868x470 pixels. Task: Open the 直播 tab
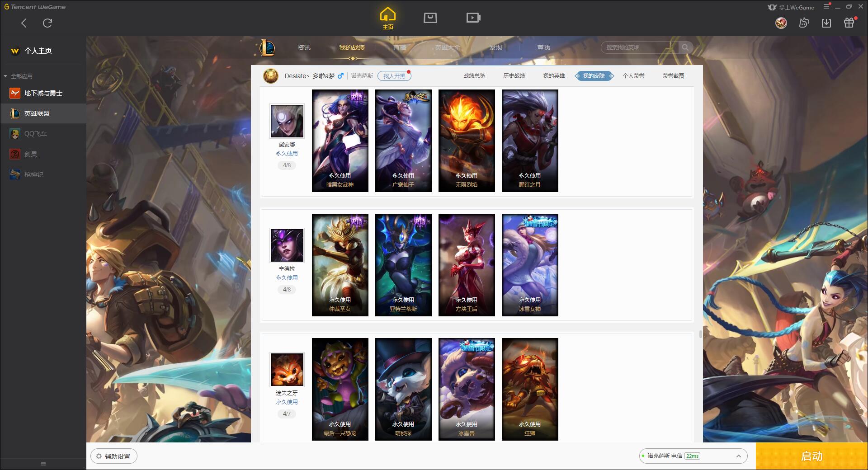click(400, 47)
